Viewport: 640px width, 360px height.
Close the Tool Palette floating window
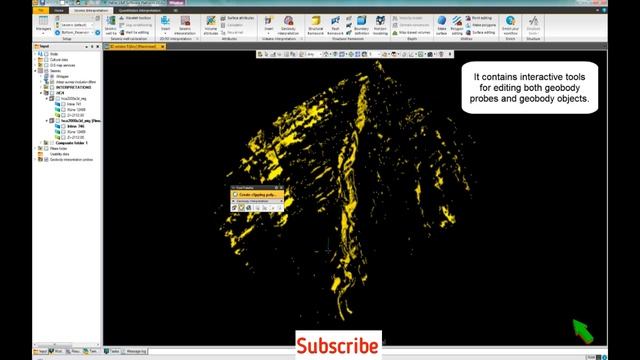pyautogui.click(x=281, y=188)
